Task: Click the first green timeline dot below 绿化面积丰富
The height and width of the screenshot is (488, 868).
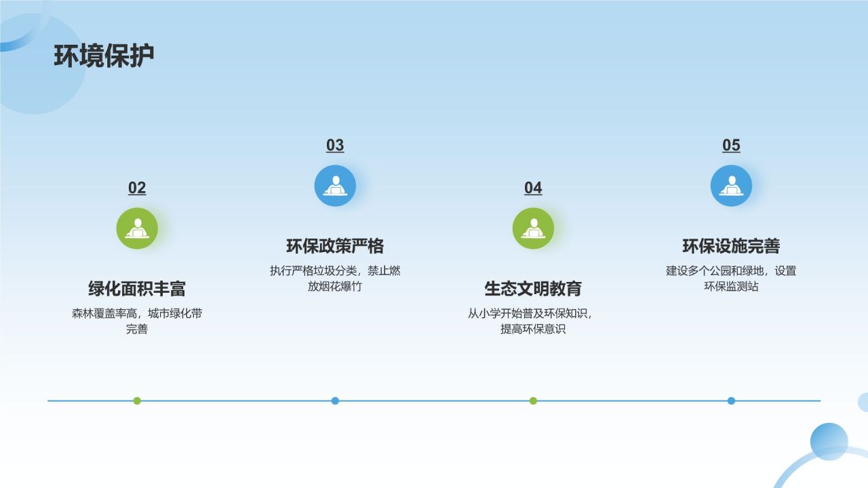Action: (x=137, y=401)
